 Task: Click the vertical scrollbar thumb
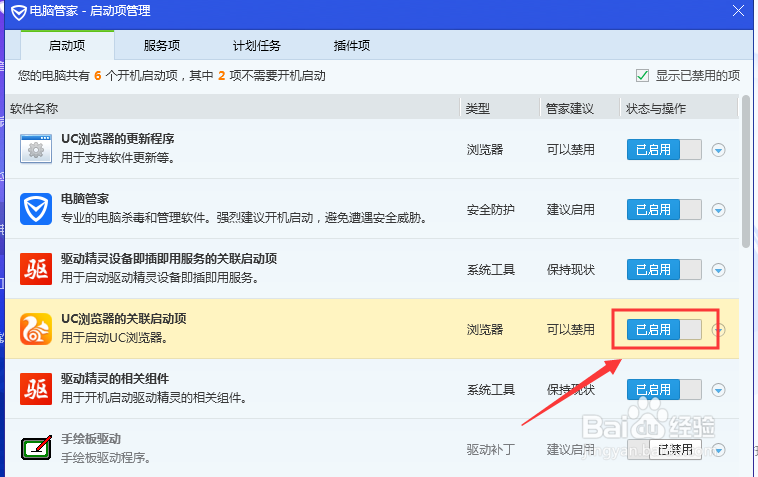click(x=746, y=172)
